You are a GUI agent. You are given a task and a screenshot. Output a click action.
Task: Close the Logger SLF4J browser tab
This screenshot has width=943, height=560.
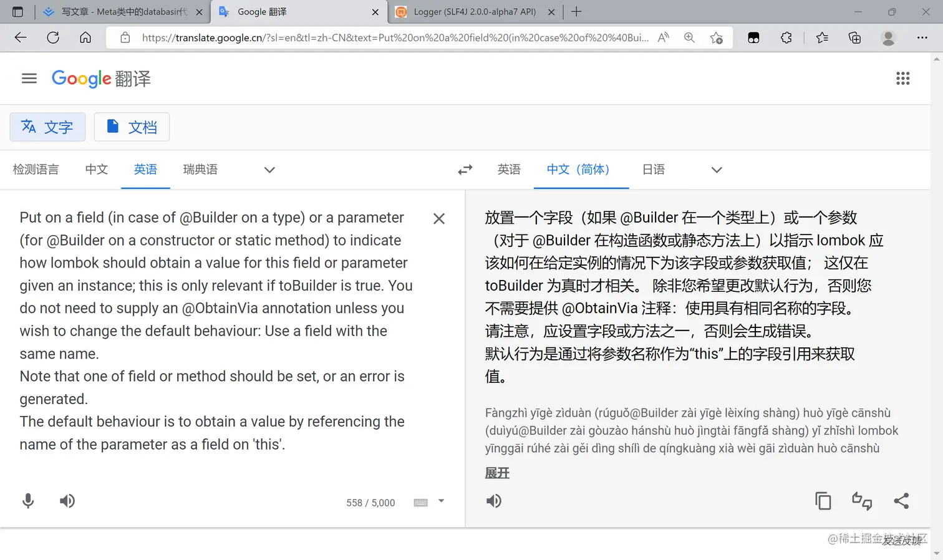[x=551, y=12]
